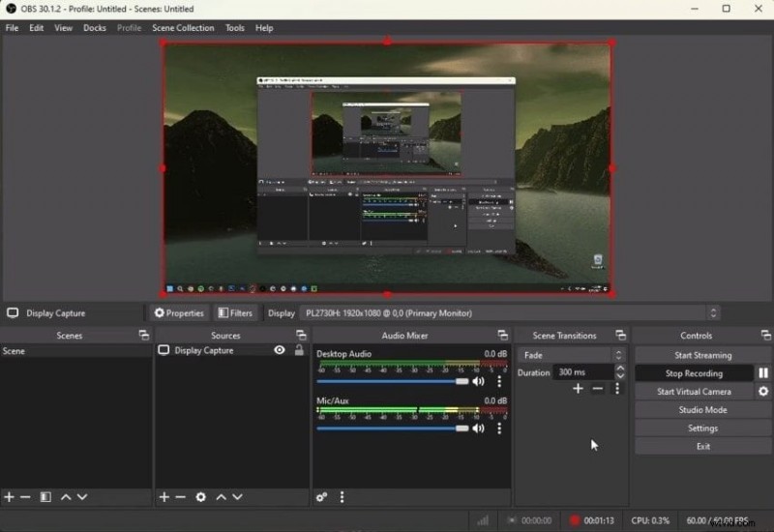The width and height of the screenshot is (774, 532).
Task: Float the Sources dock panel
Action: 301,335
